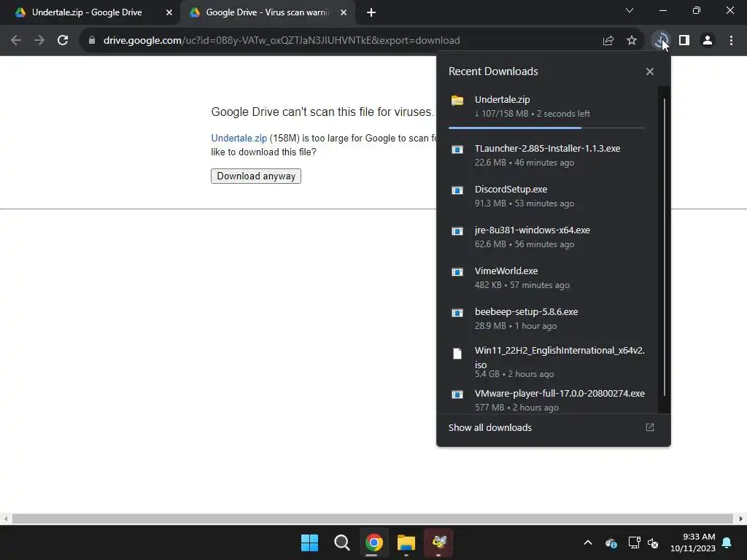Image resolution: width=747 pixels, height=560 pixels.
Task: Click the beebeep-setup file icon
Action: 457,313
